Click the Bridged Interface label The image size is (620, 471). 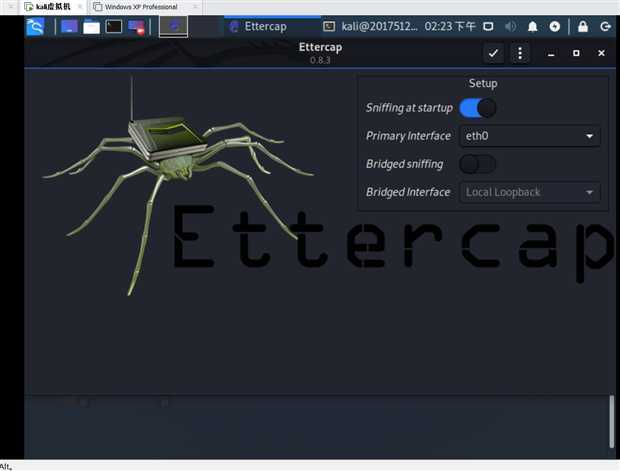click(408, 192)
